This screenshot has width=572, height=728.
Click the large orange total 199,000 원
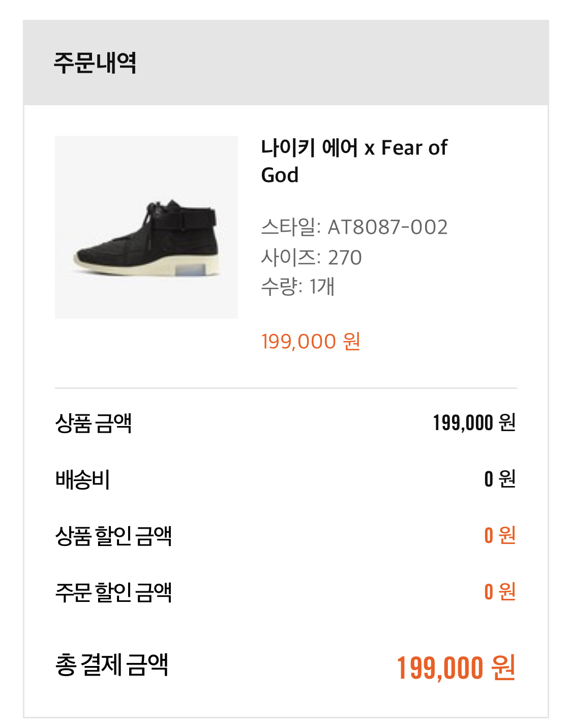pos(456,668)
